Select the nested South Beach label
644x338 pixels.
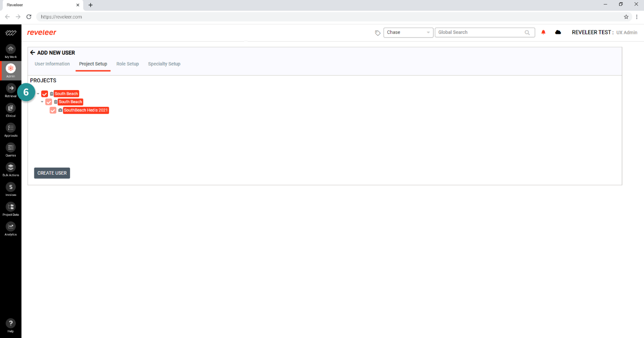pyautogui.click(x=71, y=102)
